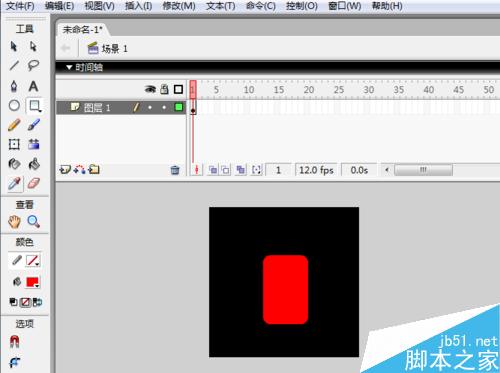The height and width of the screenshot is (373, 500).
Task: Click frame 20 on the timeline ruler
Action: pyautogui.click(x=309, y=90)
